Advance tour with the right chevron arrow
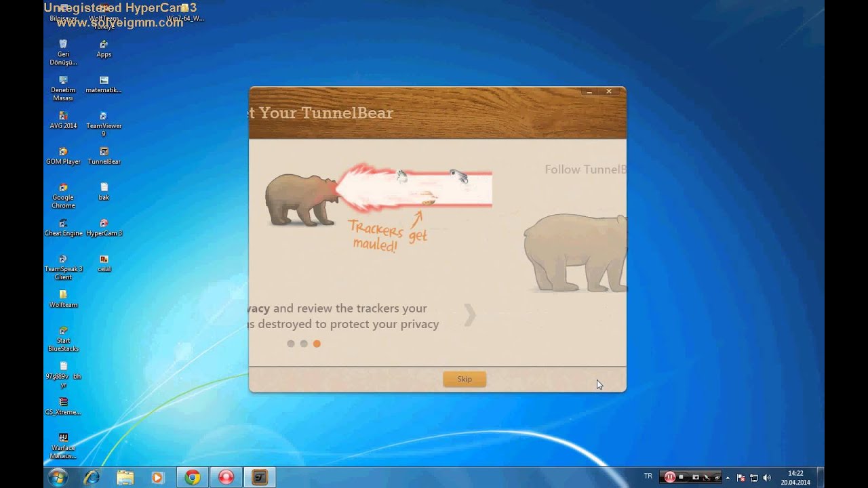This screenshot has width=868, height=488. click(470, 314)
